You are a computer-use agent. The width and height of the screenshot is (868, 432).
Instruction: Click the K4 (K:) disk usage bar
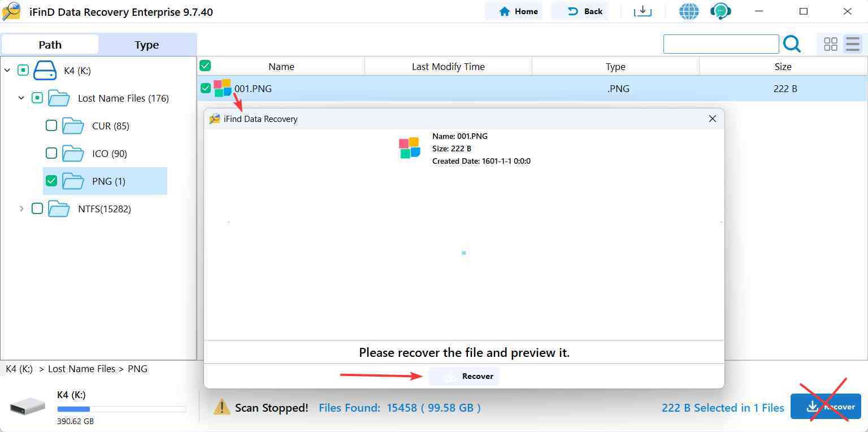click(121, 409)
